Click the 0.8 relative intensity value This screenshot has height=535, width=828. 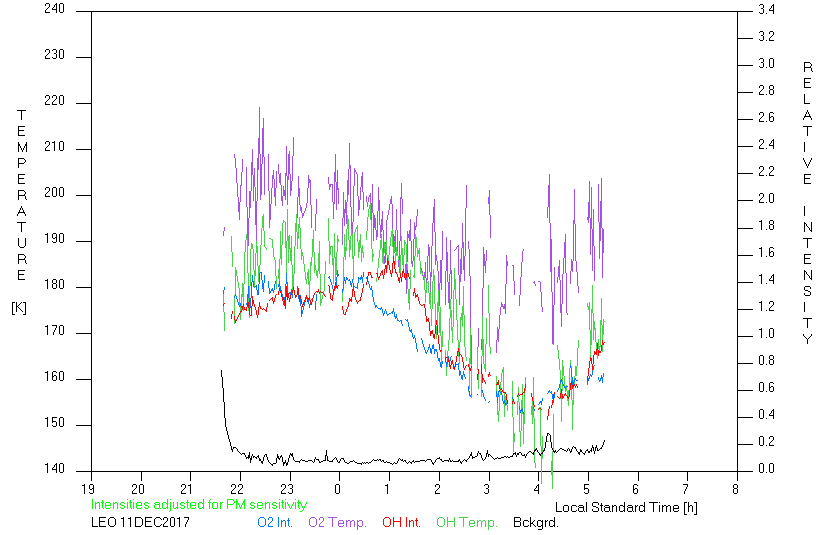[x=766, y=361]
